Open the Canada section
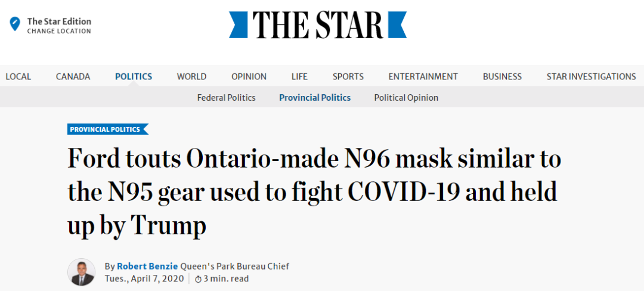The width and height of the screenshot is (644, 291). (73, 76)
